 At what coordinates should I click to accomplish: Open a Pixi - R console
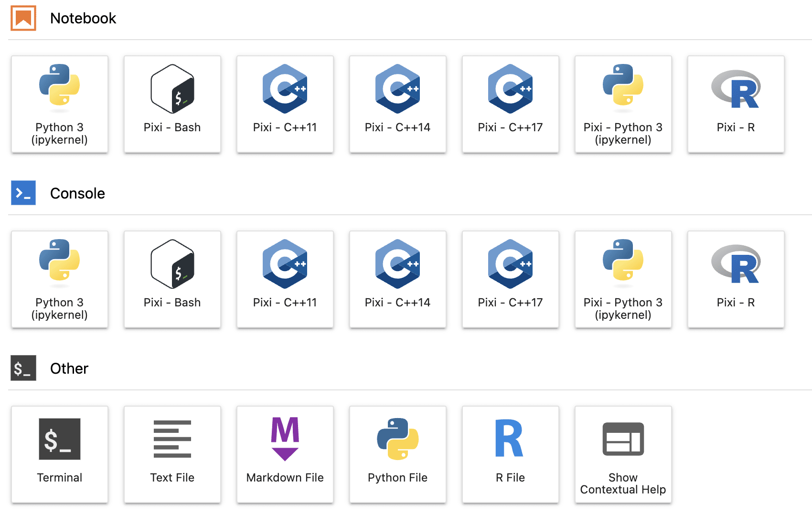pyautogui.click(x=736, y=279)
